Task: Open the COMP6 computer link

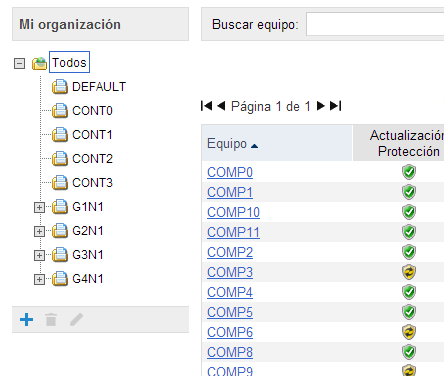Action: pos(230,332)
